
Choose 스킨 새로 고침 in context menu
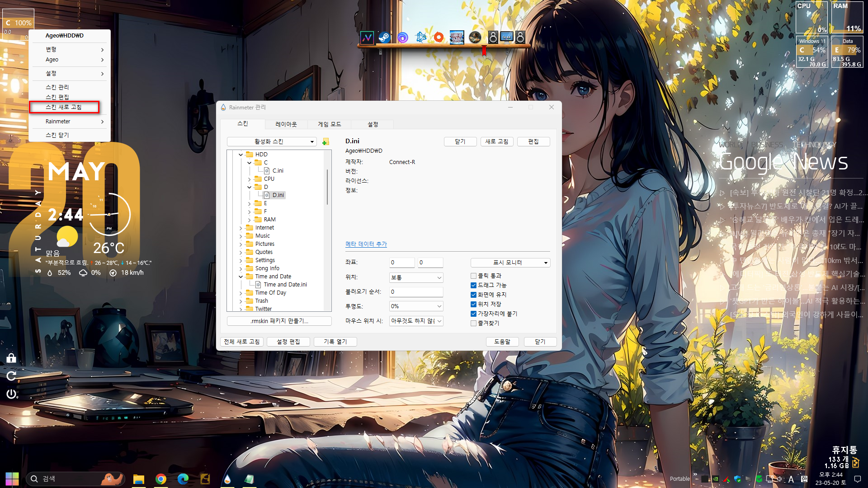pyautogui.click(x=64, y=107)
